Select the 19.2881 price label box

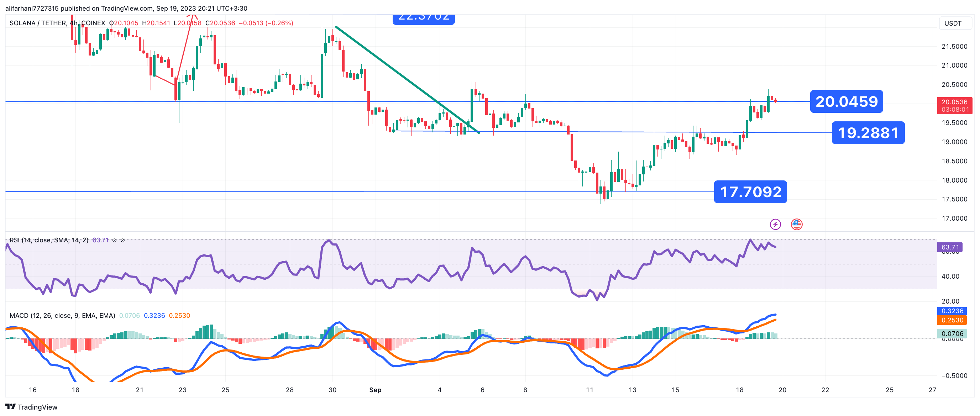coord(868,133)
